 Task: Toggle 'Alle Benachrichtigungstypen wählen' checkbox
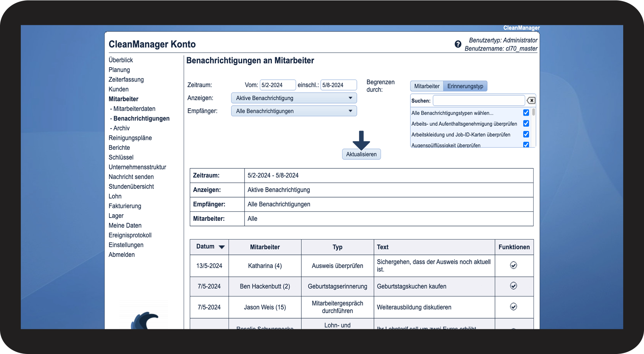[526, 113]
